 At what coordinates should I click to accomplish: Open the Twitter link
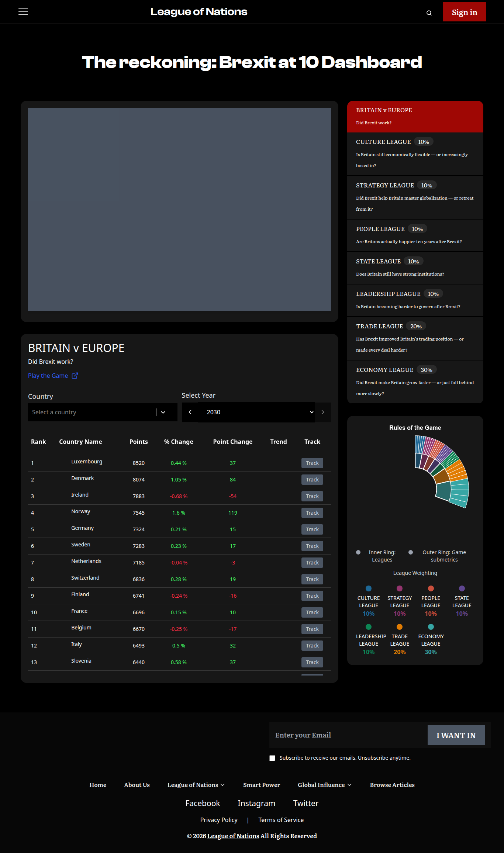pos(306,803)
